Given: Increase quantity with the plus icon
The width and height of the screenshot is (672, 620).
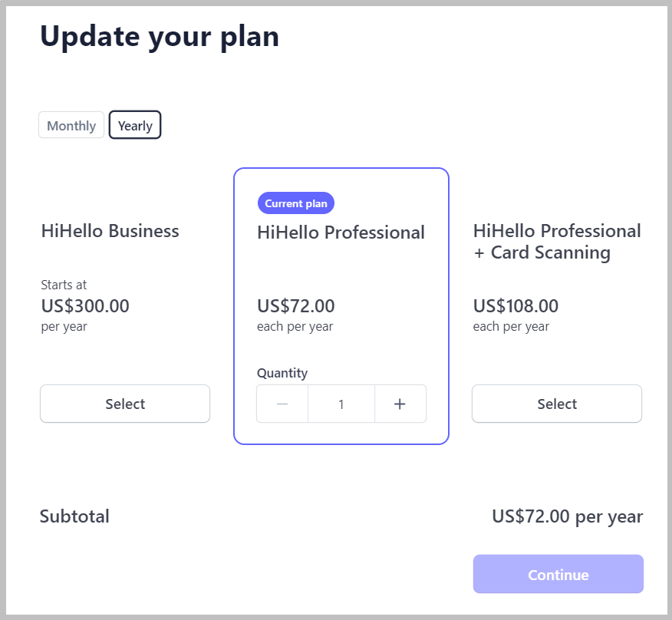Looking at the screenshot, I should point(400,404).
